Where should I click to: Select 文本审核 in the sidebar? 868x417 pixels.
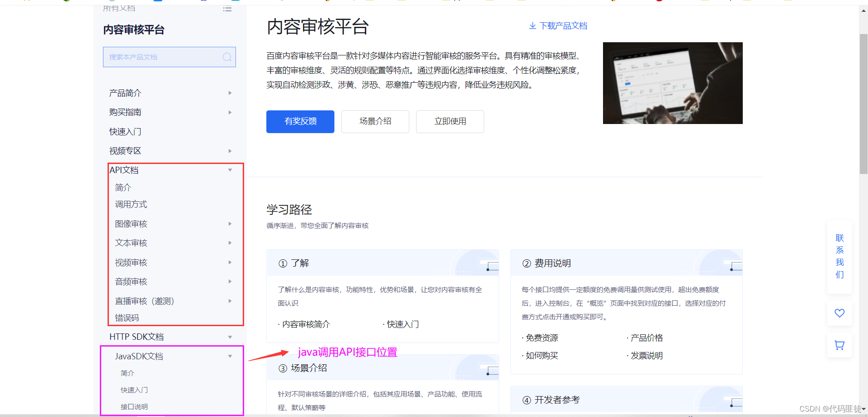[x=131, y=243]
